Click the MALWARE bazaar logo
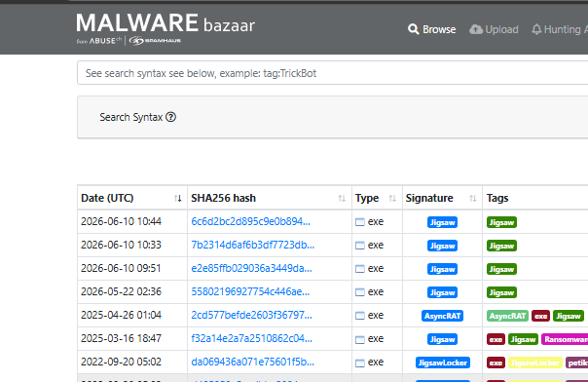The height and width of the screenshot is (382, 588). 165,23
